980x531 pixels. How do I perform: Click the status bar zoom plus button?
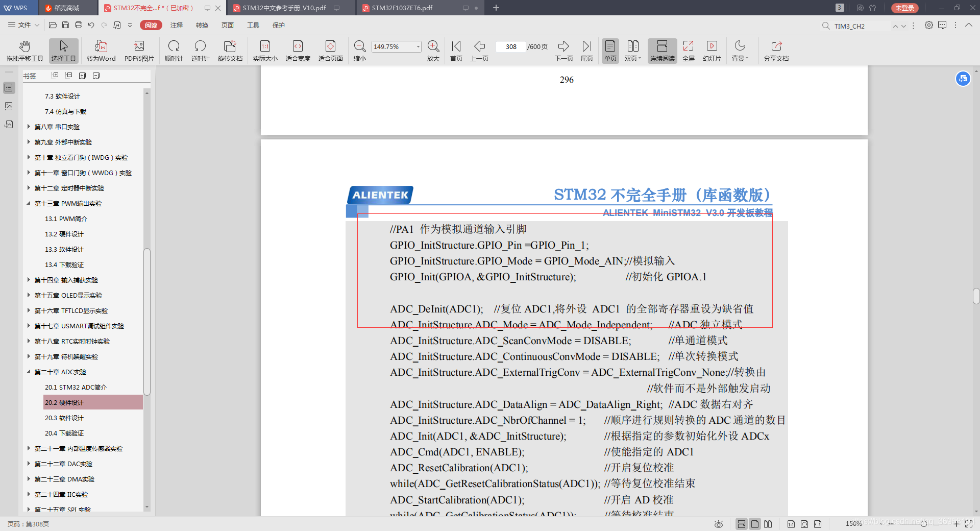(x=957, y=524)
